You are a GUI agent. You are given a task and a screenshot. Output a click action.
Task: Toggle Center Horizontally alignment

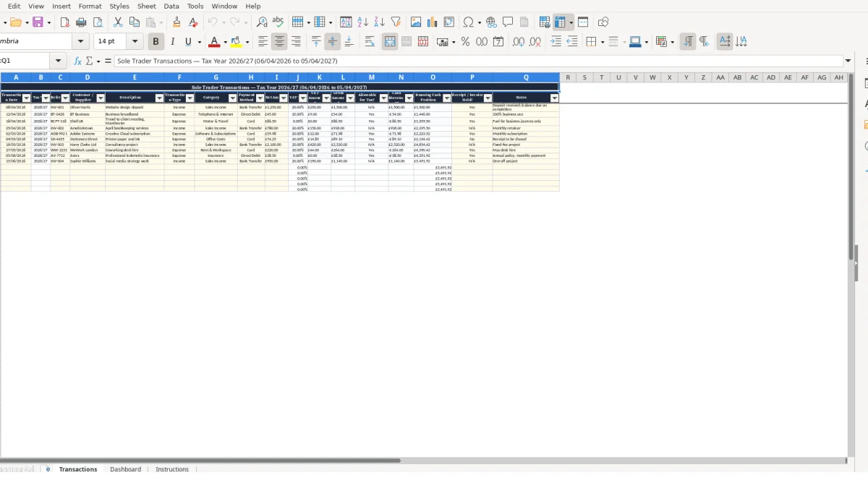pyautogui.click(x=279, y=42)
